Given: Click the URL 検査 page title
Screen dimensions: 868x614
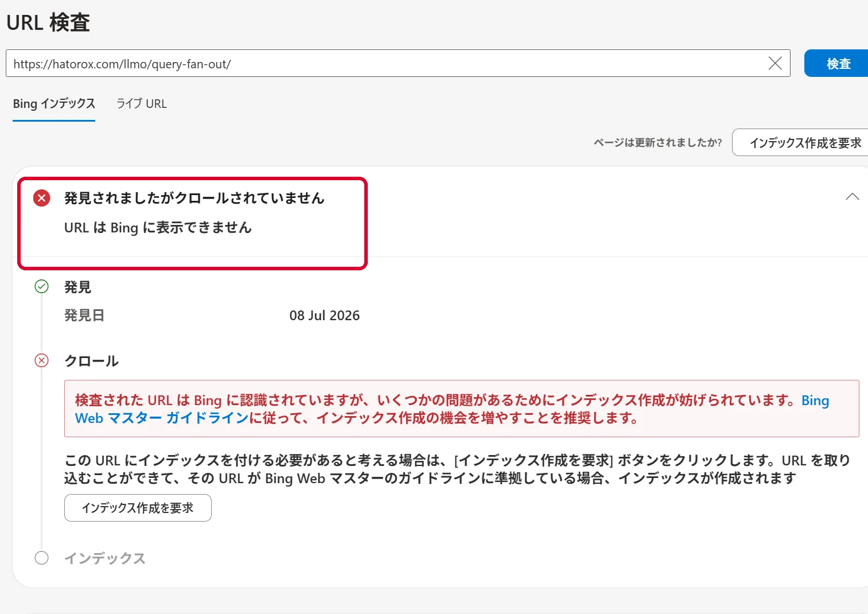Looking at the screenshot, I should click(x=48, y=22).
